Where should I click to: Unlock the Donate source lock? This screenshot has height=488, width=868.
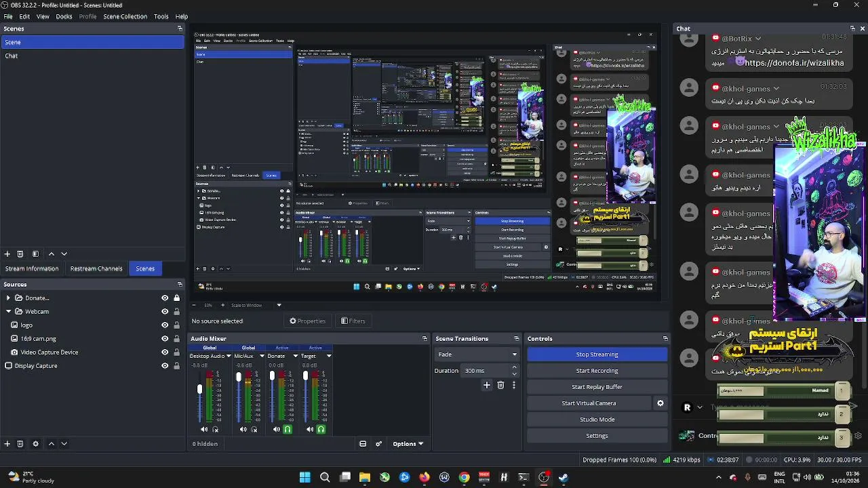(176, 298)
